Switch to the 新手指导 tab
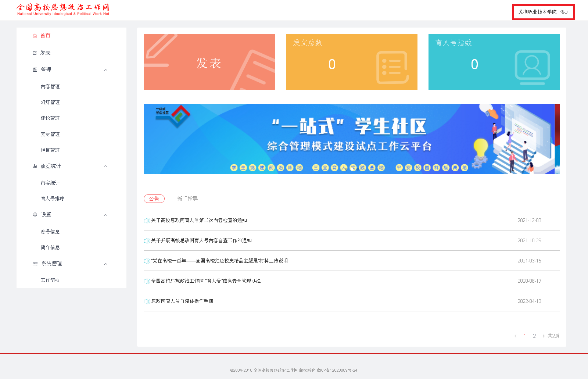The image size is (588, 379). tap(187, 199)
